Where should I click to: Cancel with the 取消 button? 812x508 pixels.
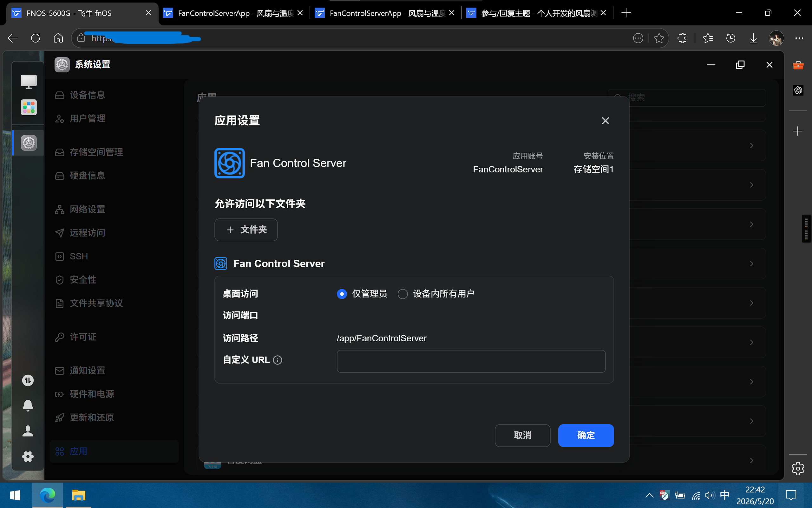click(x=522, y=435)
